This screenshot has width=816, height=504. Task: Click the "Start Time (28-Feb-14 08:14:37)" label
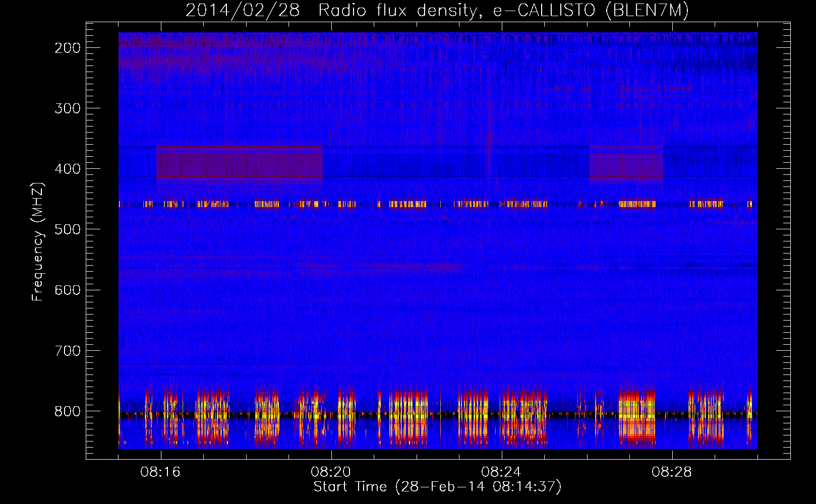pos(437,487)
